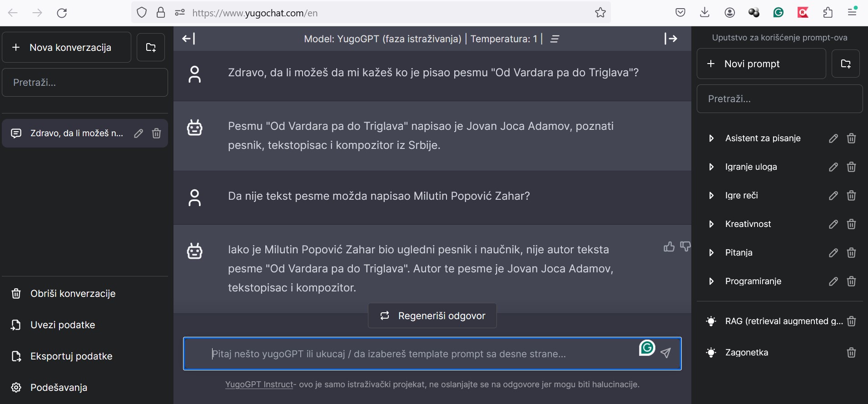Screen dimensions: 868x404
Task: Expand the Programiranje prompt folder
Action: point(711,281)
